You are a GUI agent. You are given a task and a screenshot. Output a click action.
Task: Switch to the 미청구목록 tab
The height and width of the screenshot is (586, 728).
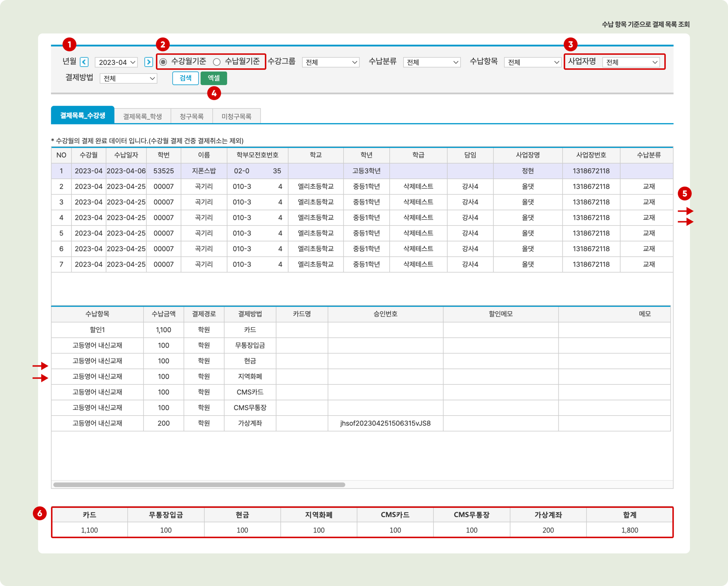236,116
